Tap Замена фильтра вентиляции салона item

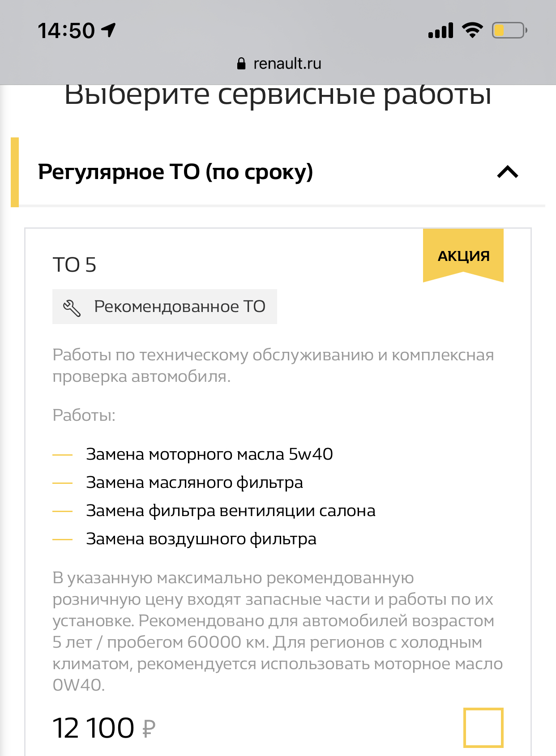pyautogui.click(x=231, y=511)
